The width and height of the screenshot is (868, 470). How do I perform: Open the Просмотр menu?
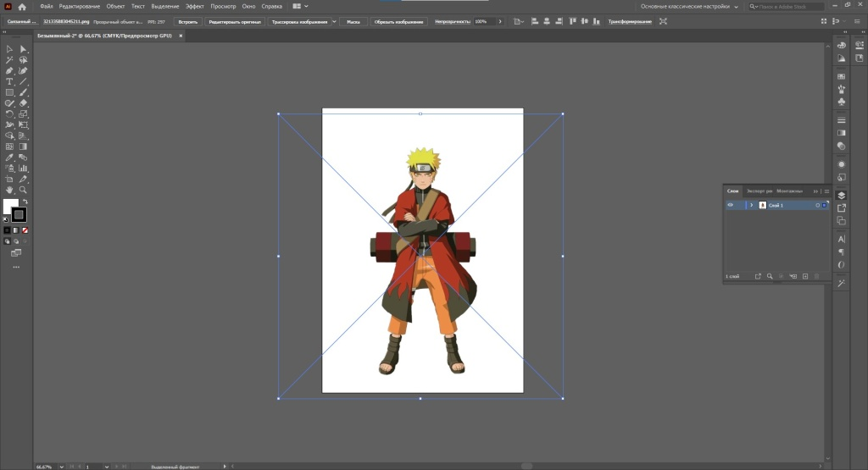[x=223, y=7]
